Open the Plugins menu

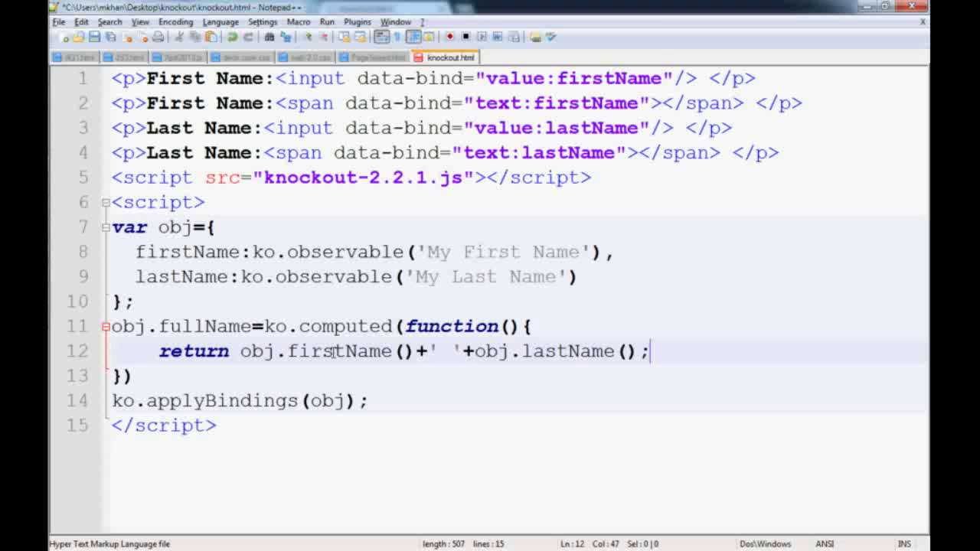(x=358, y=22)
